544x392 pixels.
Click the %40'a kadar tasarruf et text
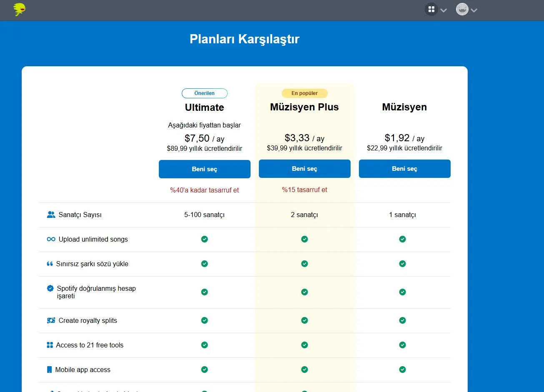click(x=205, y=190)
